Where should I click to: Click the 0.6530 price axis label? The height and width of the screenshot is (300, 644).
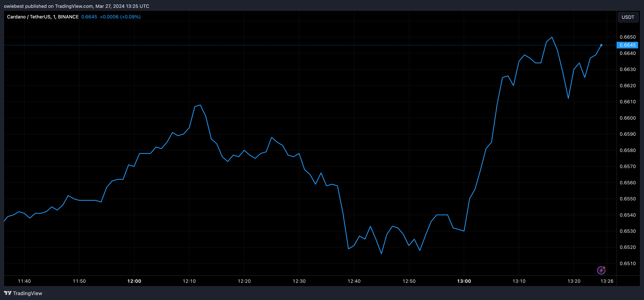coord(628,231)
